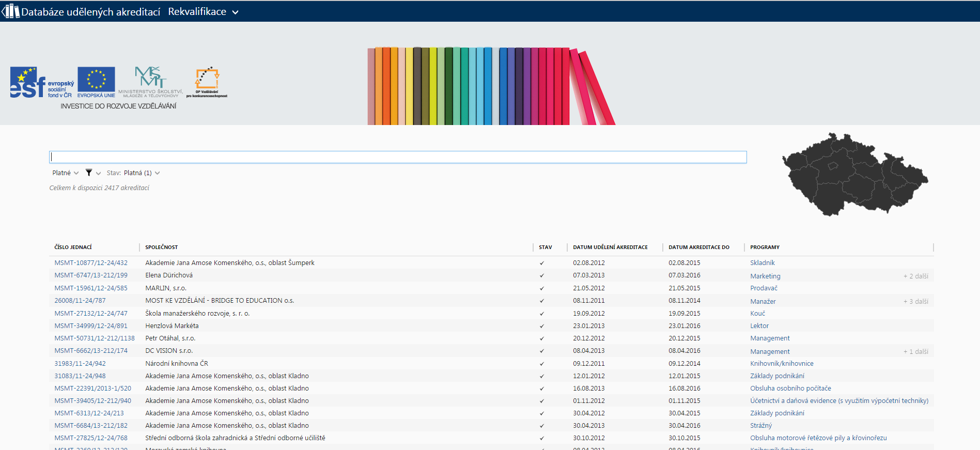Open the Strážný program link
Image resolution: width=980 pixels, height=450 pixels.
coord(761,426)
